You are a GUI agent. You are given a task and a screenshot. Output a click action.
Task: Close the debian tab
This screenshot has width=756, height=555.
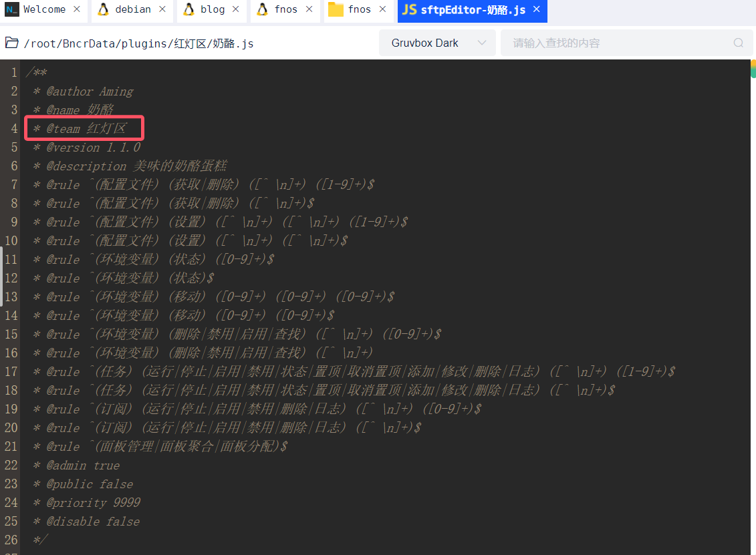click(x=162, y=9)
